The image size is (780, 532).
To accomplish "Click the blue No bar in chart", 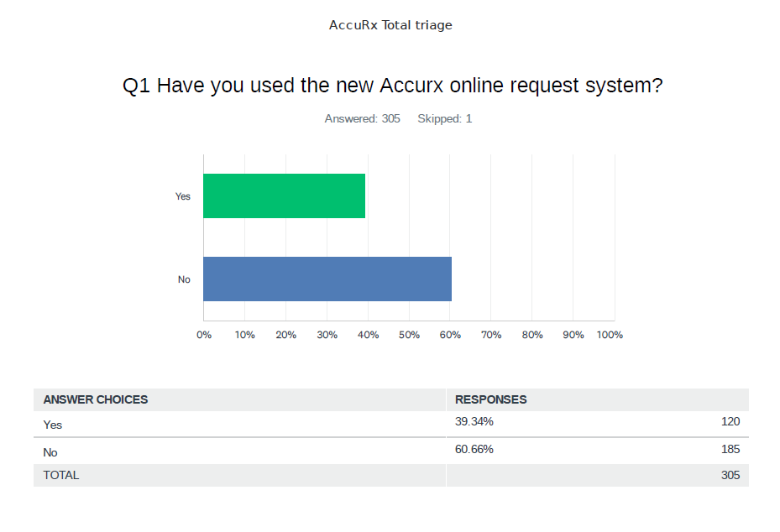I will point(327,279).
